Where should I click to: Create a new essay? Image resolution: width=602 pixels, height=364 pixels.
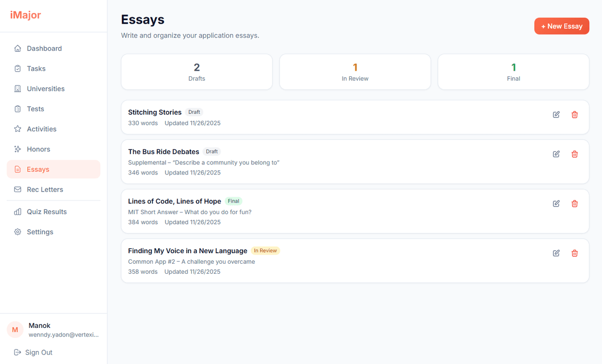[x=561, y=26]
